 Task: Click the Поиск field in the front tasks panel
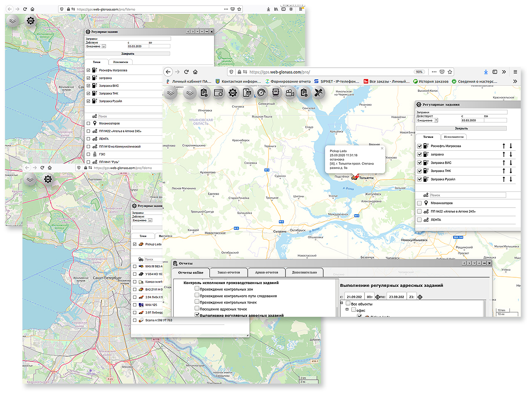468,195
